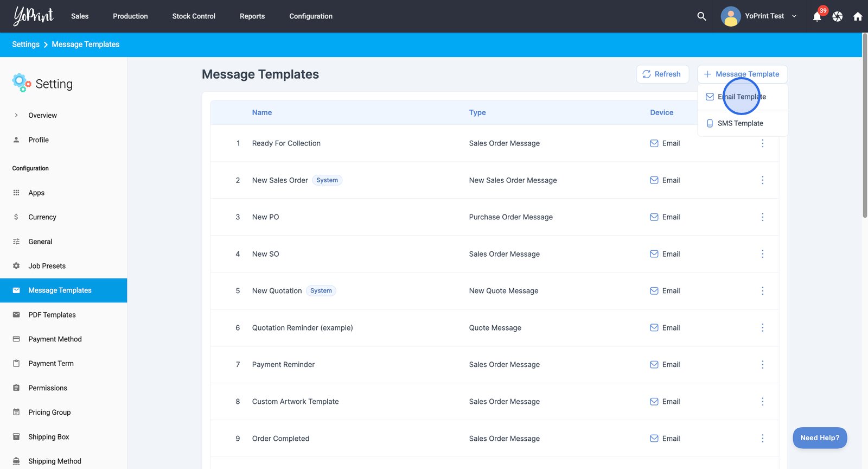The width and height of the screenshot is (868, 469).
Task: Toggle the Message Template dropdown button
Action: (742, 74)
